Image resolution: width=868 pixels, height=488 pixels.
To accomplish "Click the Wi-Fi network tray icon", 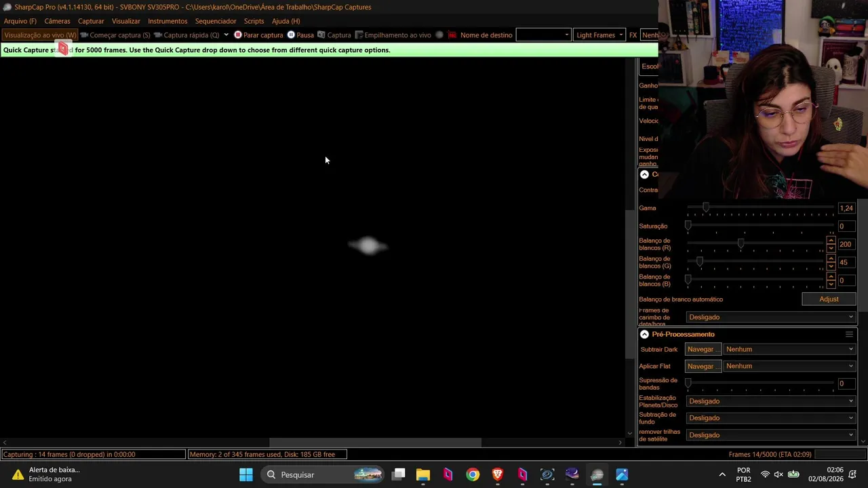I will (x=765, y=474).
